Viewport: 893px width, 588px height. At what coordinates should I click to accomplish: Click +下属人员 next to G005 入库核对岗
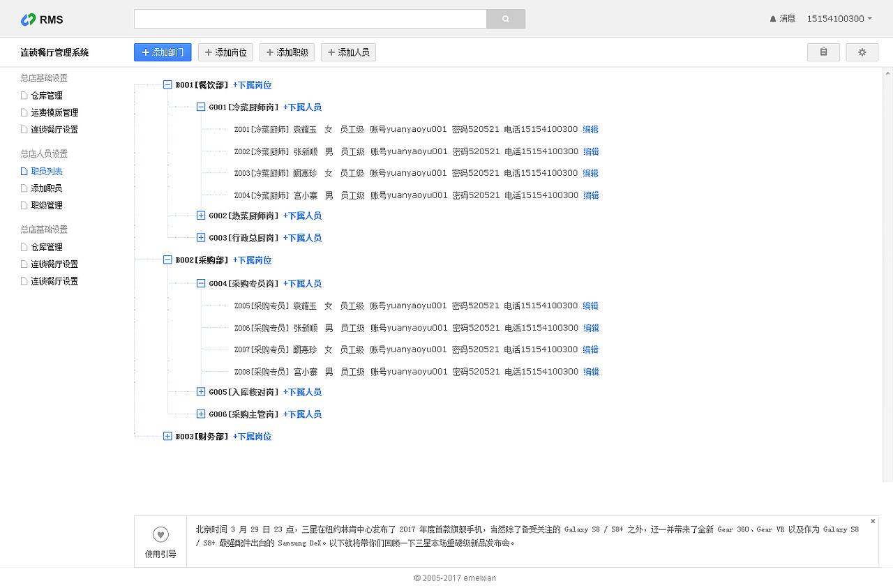tap(302, 392)
